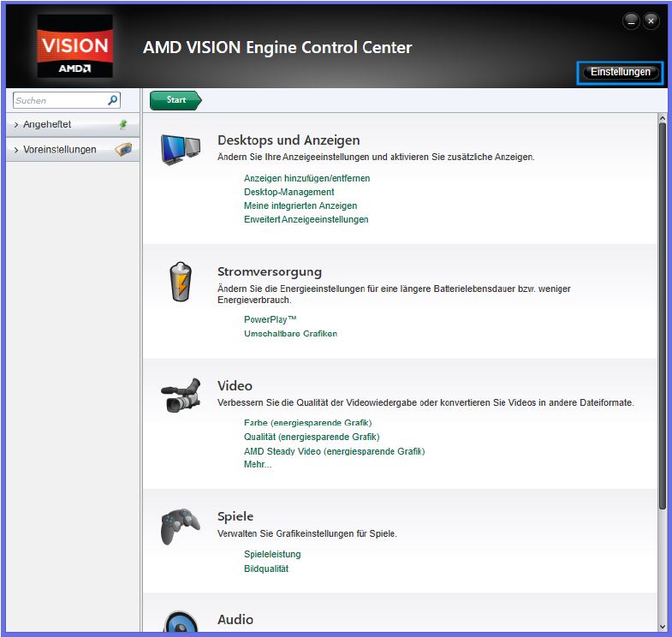Click the Audio section heading
The height and width of the screenshot is (637, 672).
tap(235, 619)
